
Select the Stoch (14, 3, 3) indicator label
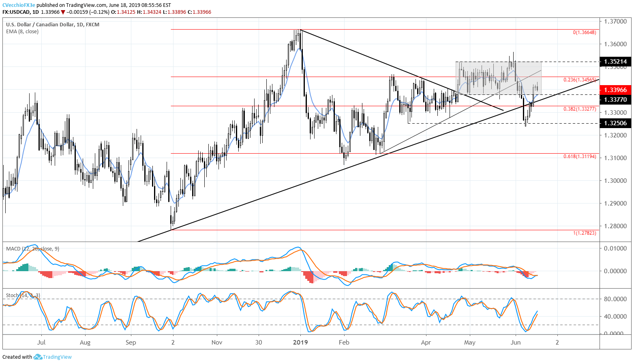[x=23, y=295]
